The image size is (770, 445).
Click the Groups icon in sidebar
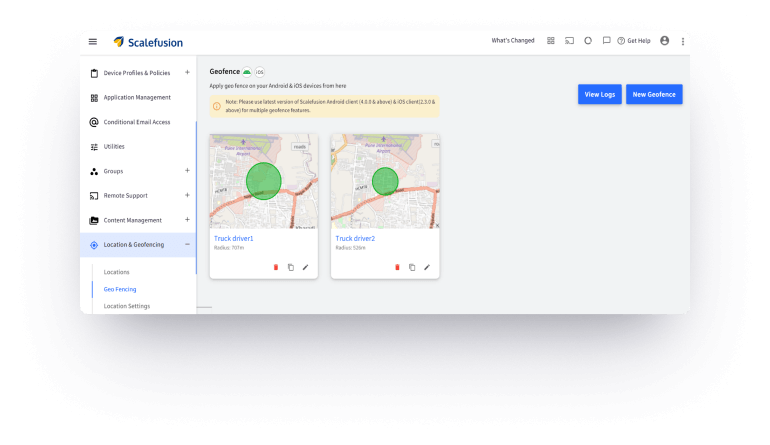pos(94,171)
